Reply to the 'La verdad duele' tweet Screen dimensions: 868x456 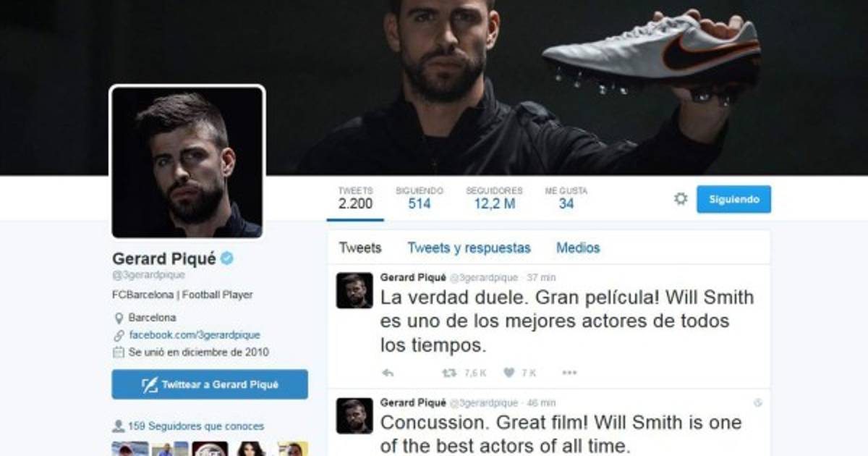[388, 373]
